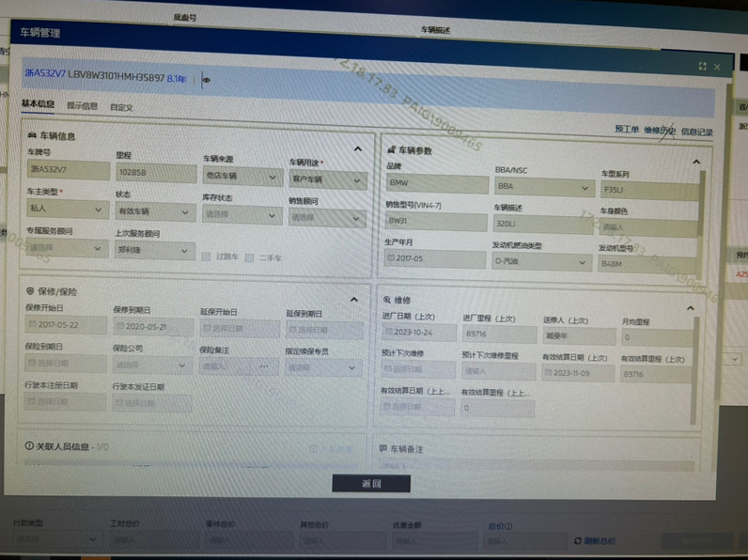Image resolution: width=748 pixels, height=560 pixels.
Task: Click the 预工单 link
Action: (x=627, y=129)
